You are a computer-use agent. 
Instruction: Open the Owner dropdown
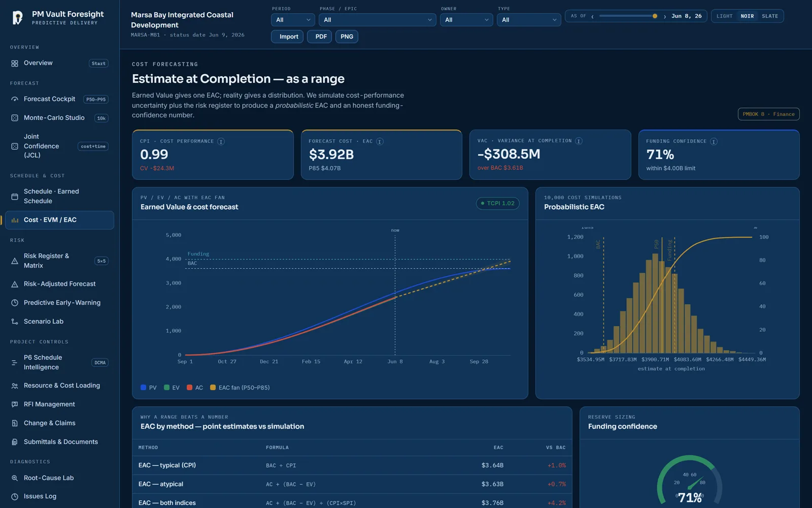(x=466, y=20)
